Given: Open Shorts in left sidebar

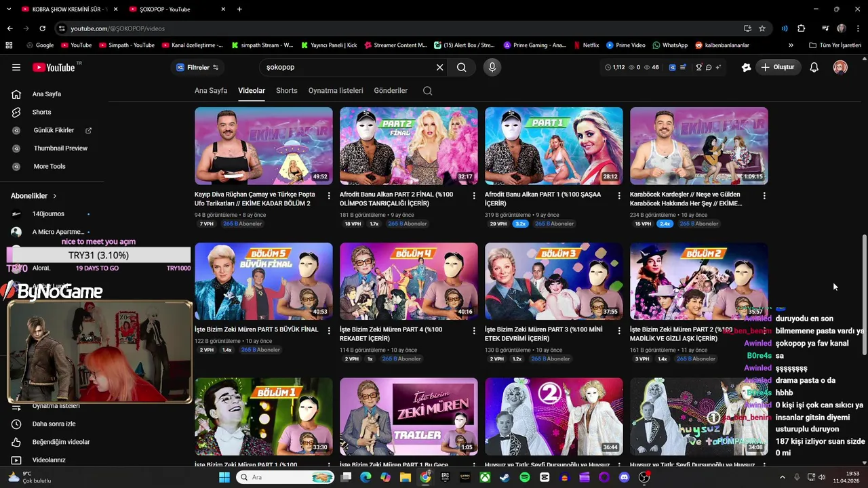Looking at the screenshot, I should pos(41,112).
